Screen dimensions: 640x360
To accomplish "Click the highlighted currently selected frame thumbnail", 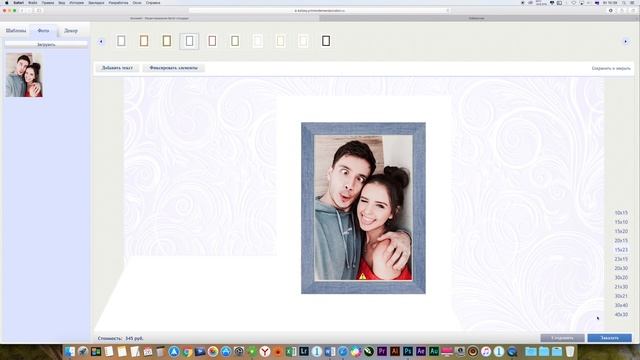I will click(x=189, y=41).
